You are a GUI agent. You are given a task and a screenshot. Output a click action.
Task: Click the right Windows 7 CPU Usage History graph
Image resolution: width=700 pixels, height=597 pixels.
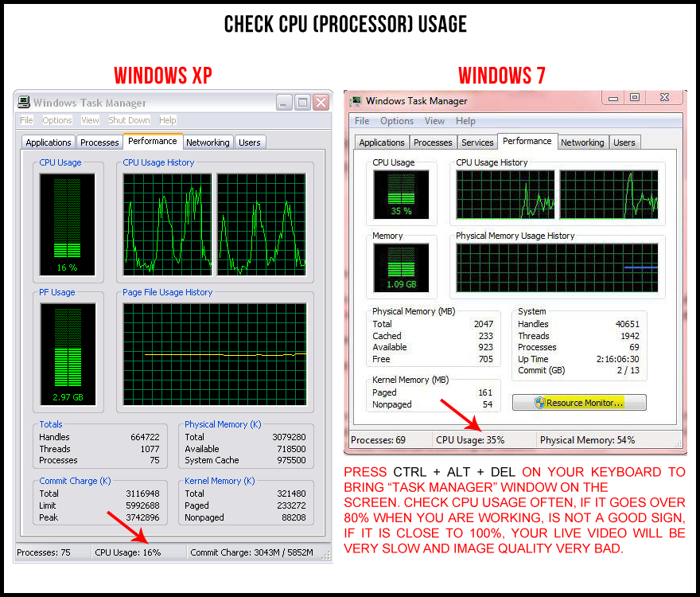tap(609, 194)
